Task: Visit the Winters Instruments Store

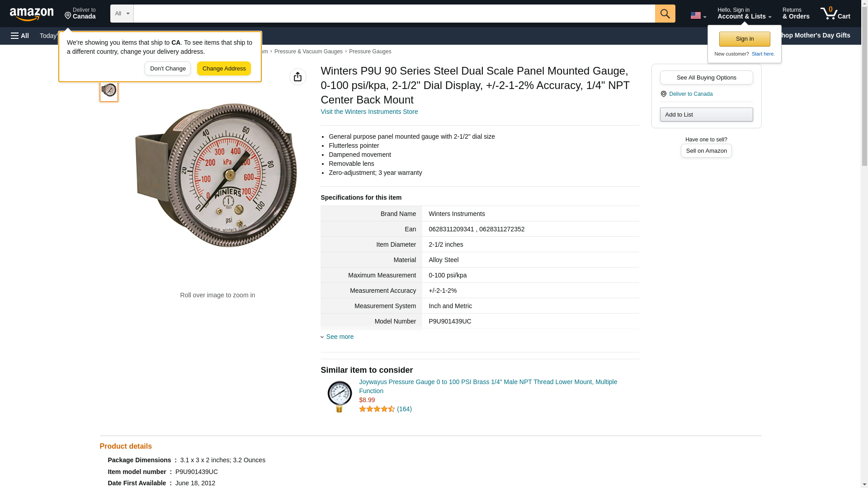Action: point(369,112)
